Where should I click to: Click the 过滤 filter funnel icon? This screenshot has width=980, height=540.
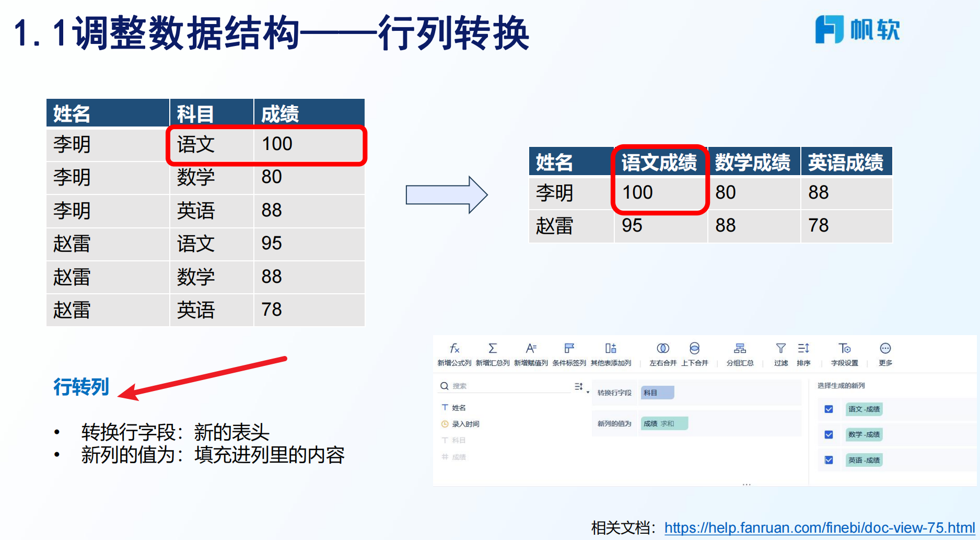[x=781, y=348]
